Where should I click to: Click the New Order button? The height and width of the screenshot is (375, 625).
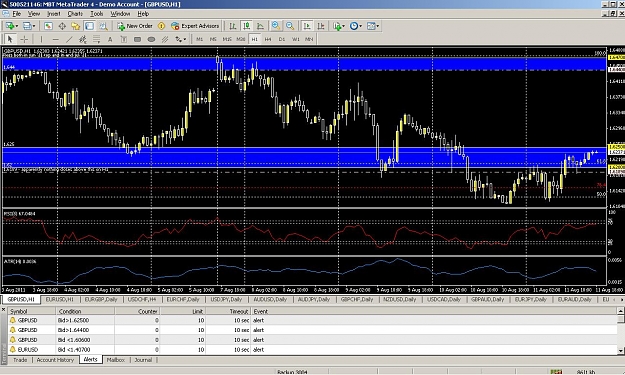135,26
